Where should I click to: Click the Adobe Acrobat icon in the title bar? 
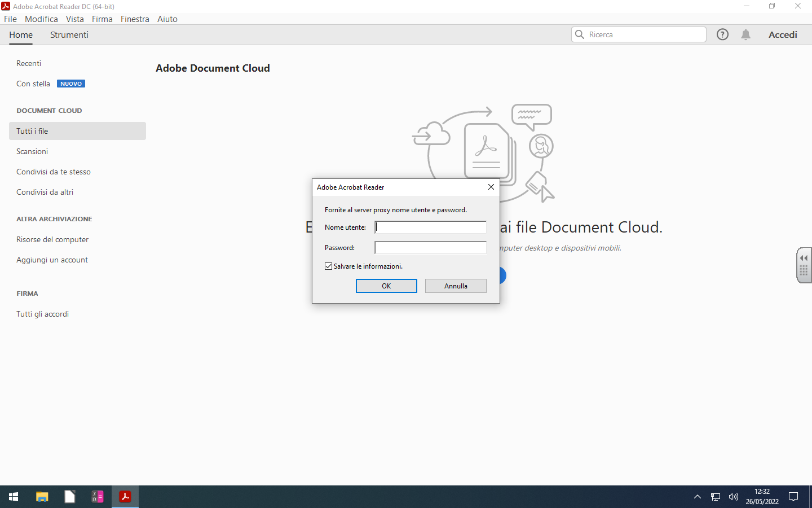coord(6,6)
